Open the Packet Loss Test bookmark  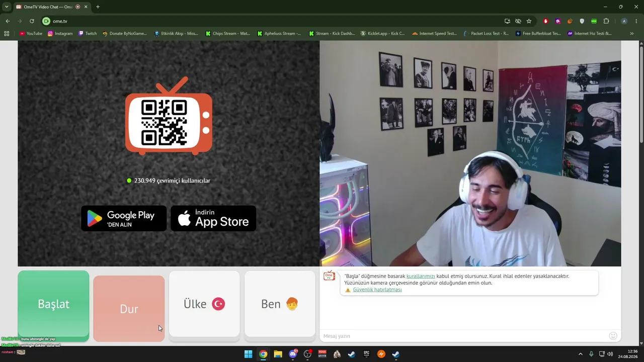click(x=486, y=34)
